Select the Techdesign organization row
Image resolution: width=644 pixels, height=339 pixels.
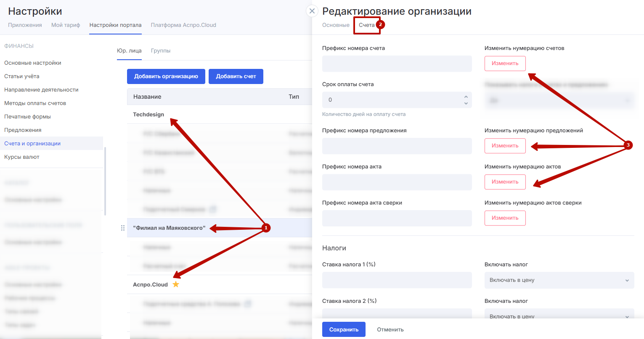point(148,114)
